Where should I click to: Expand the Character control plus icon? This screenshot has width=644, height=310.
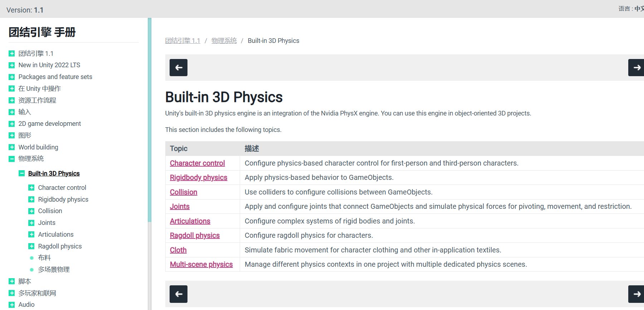tap(31, 188)
